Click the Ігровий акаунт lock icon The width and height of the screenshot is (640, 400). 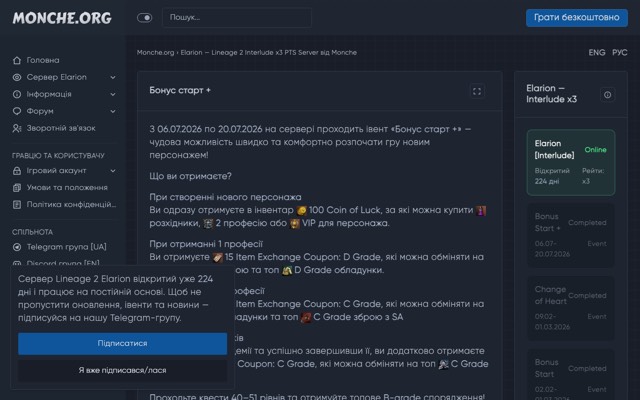[17, 171]
